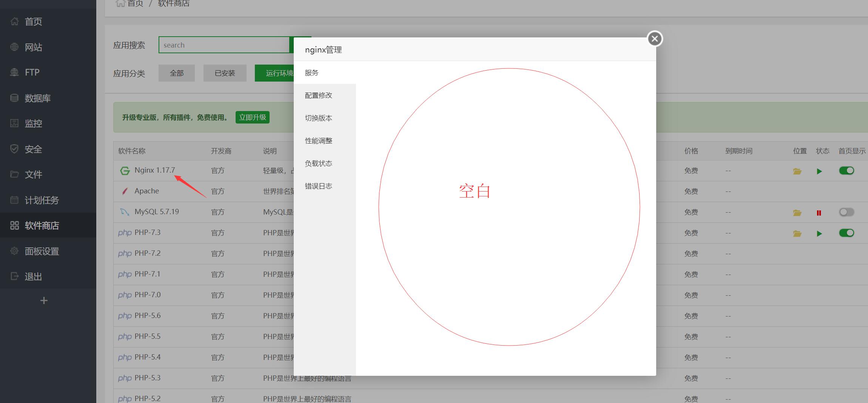Click the 应用搜索 search input field
This screenshot has width=868, height=403.
(x=224, y=45)
